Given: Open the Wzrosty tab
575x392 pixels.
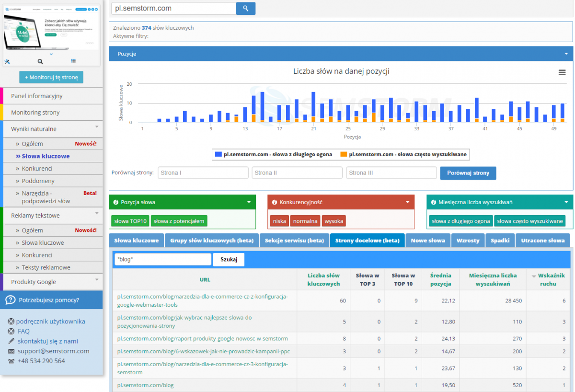Looking at the screenshot, I should pyautogui.click(x=468, y=241).
